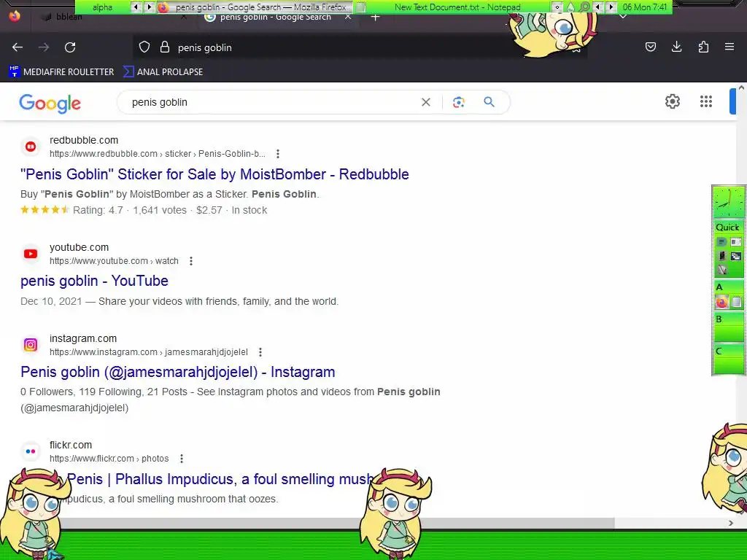
Task: Click the clock text 06 Mon 7:41
Action: pos(645,7)
